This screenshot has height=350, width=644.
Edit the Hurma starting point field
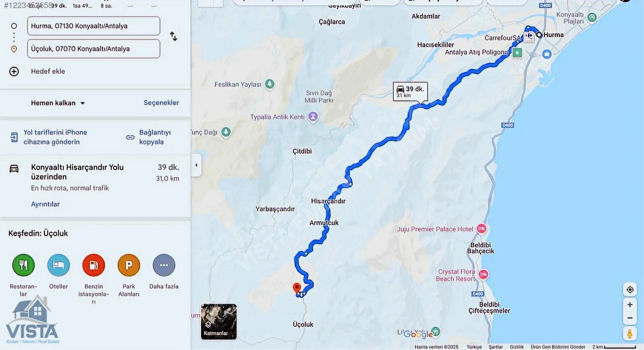[93, 26]
